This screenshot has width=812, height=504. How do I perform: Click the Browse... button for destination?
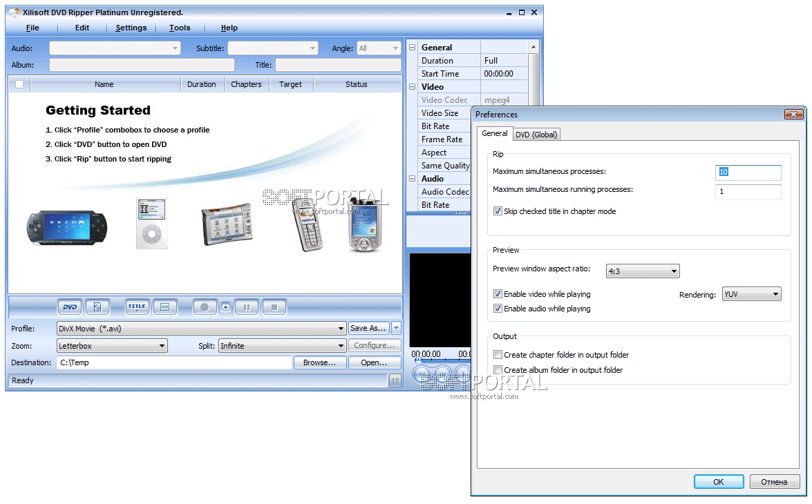[319, 362]
